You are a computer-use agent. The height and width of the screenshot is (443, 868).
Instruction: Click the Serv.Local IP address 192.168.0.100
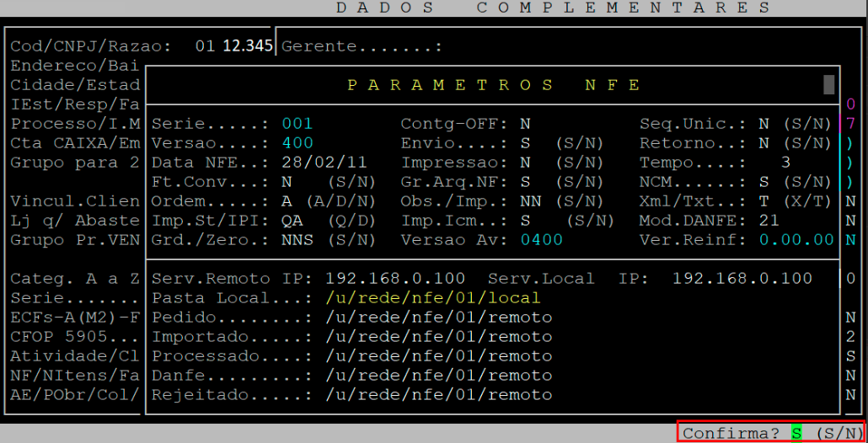point(742,279)
